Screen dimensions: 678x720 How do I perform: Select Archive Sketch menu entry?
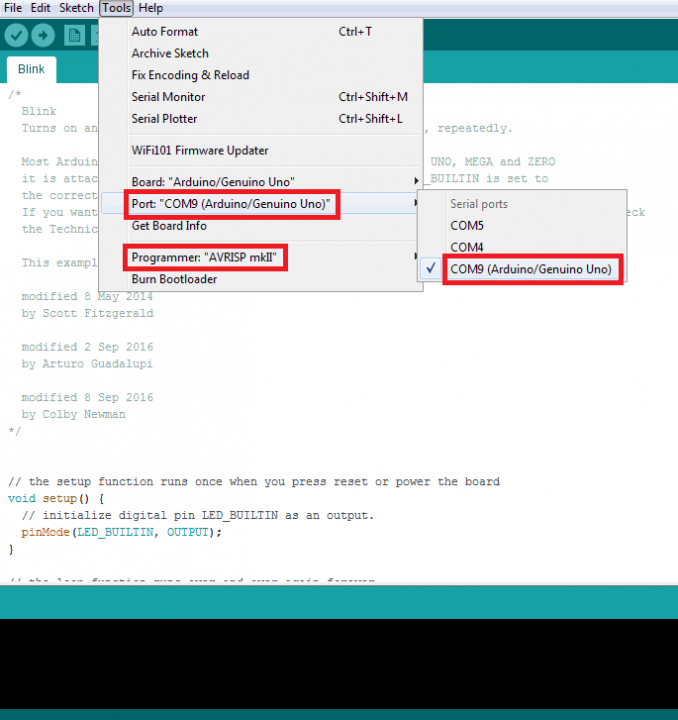[x=261, y=53]
